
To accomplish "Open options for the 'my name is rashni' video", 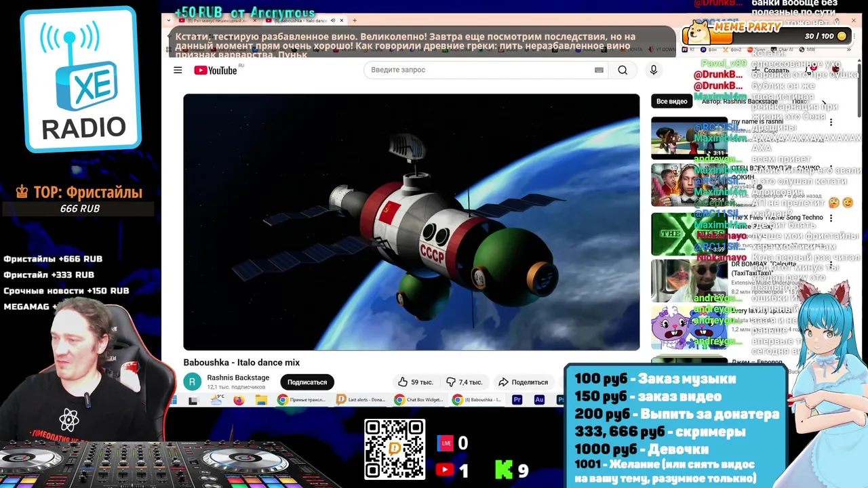I will click(831, 123).
